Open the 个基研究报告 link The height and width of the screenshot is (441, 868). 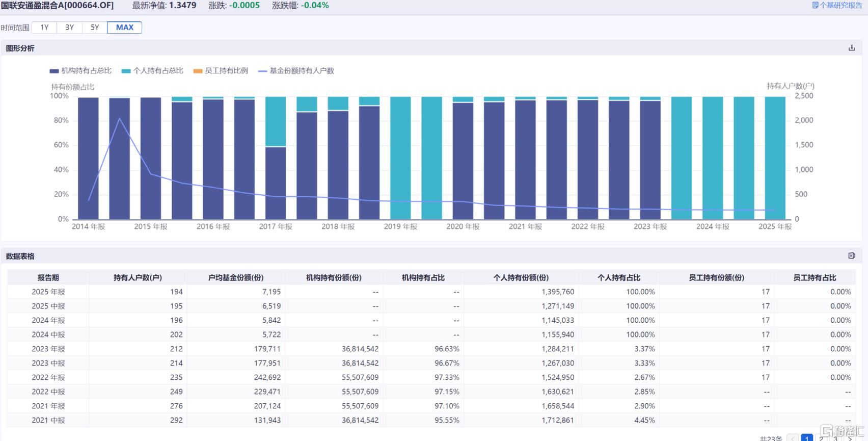pyautogui.click(x=837, y=5)
